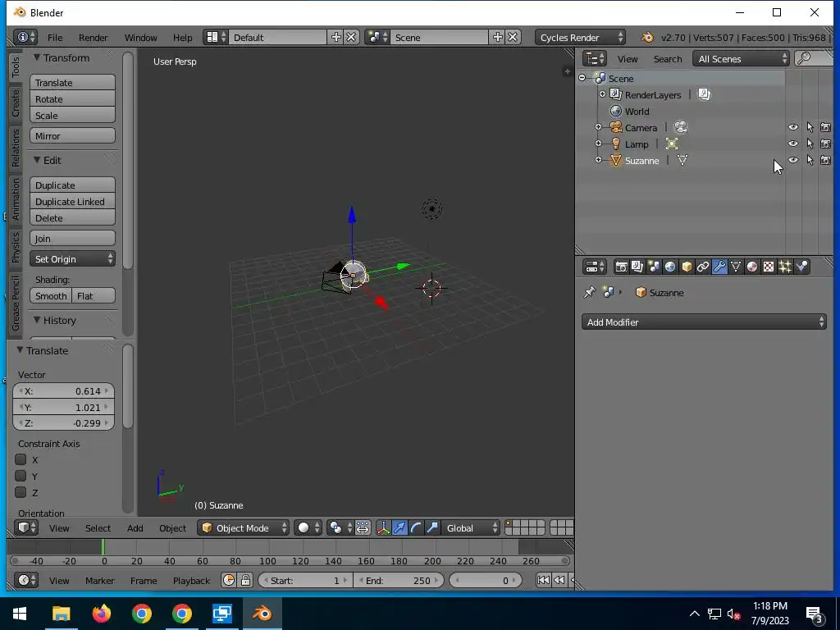Click the translate manipulator arrow icon
The width and height of the screenshot is (840, 630).
[x=399, y=527]
